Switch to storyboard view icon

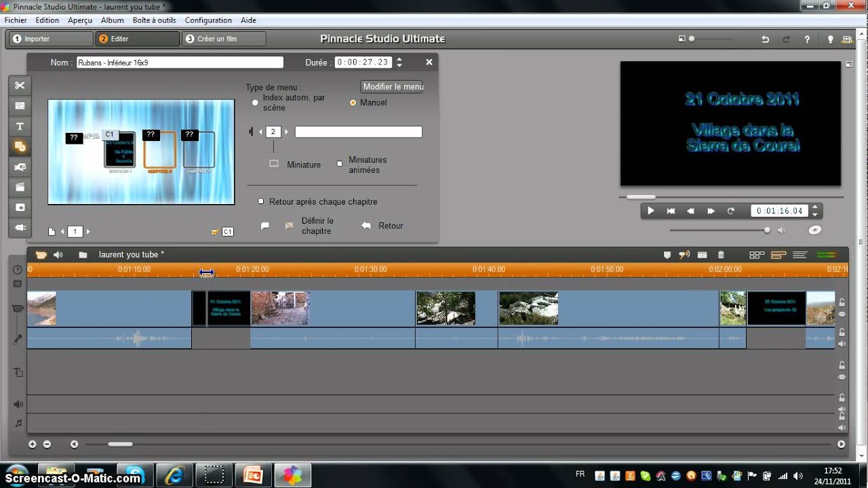tap(757, 255)
